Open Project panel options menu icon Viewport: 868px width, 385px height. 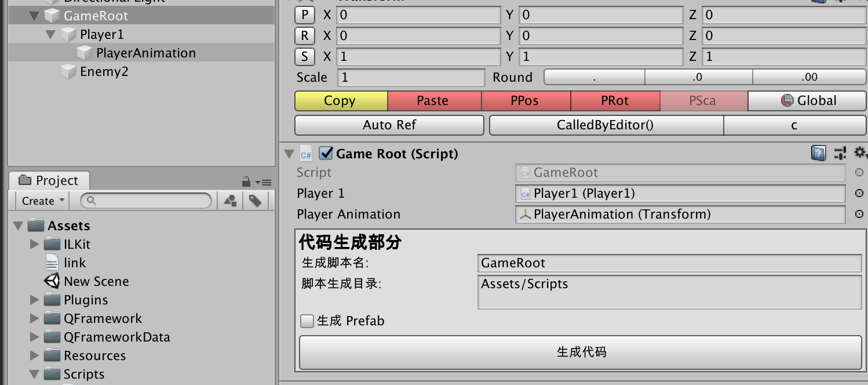coord(264,182)
